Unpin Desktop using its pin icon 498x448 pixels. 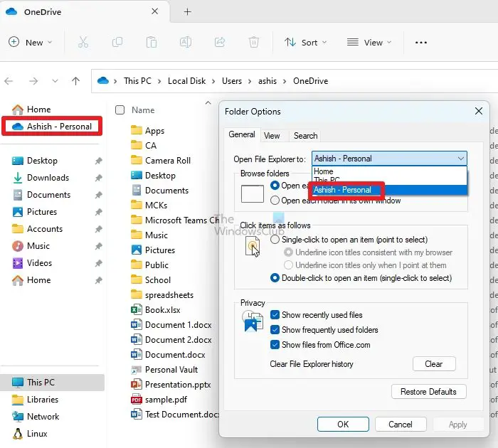tap(98, 161)
